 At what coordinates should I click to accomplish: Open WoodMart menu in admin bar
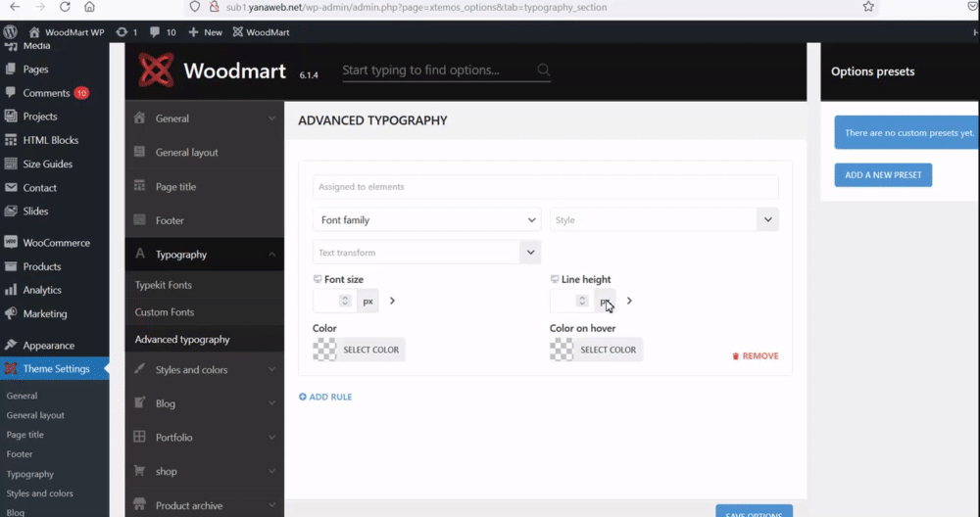click(261, 32)
